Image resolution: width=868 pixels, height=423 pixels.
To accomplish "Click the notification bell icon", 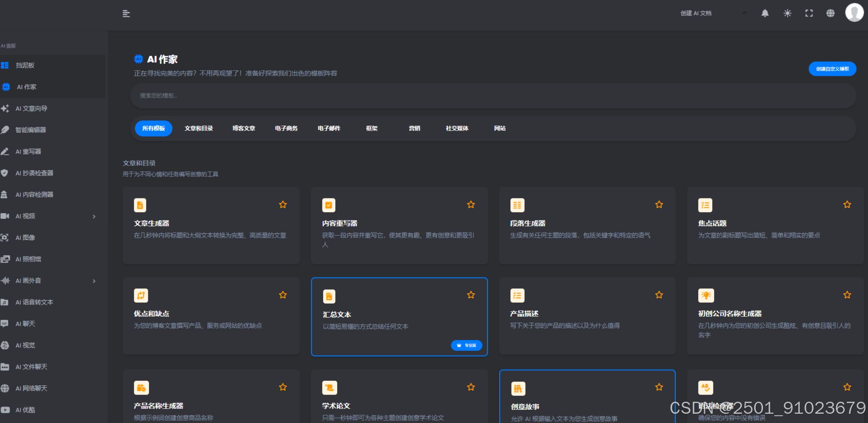I will point(765,13).
